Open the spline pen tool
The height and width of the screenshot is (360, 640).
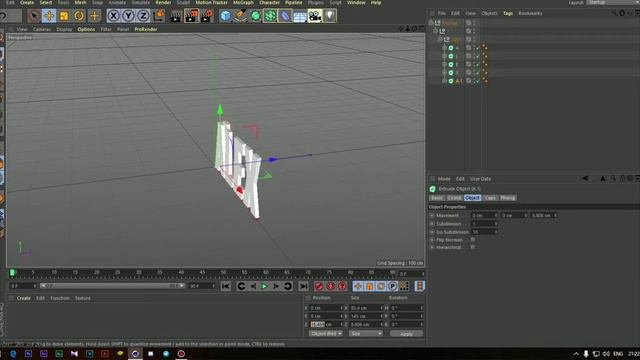(x=240, y=16)
